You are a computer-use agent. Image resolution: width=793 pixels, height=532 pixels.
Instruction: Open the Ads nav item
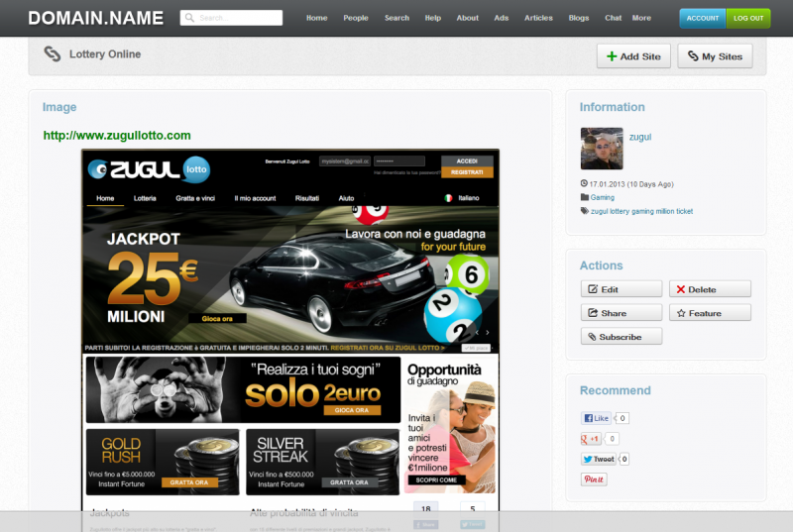point(502,18)
